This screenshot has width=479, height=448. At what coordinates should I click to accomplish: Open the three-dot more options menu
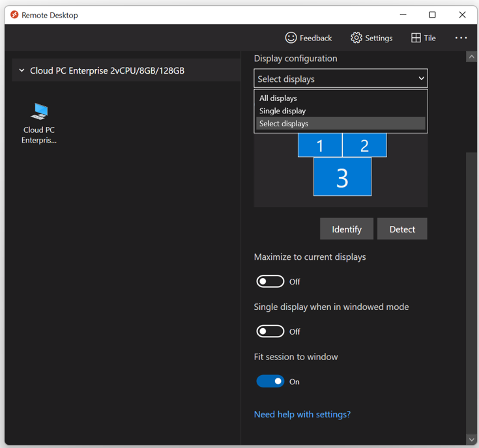click(461, 38)
